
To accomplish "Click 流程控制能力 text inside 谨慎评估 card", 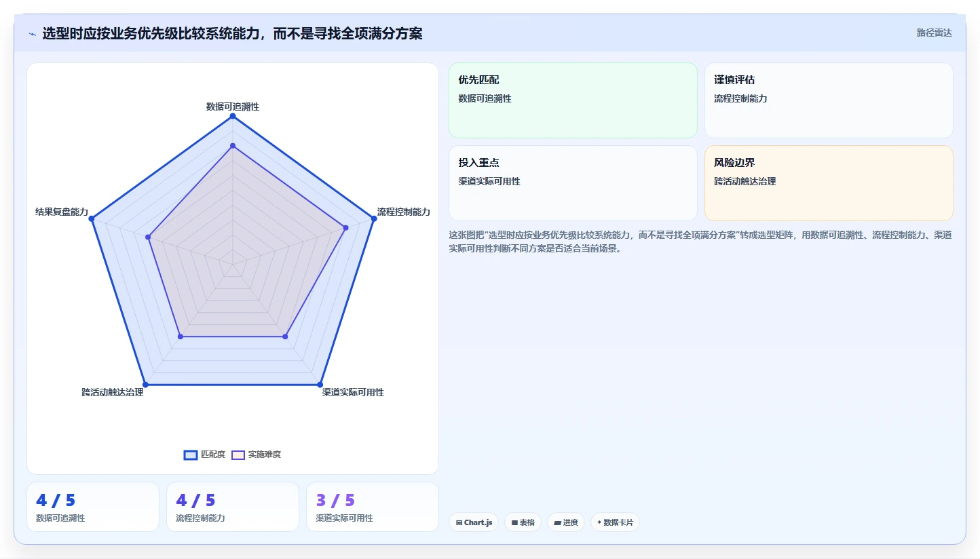I will [740, 98].
